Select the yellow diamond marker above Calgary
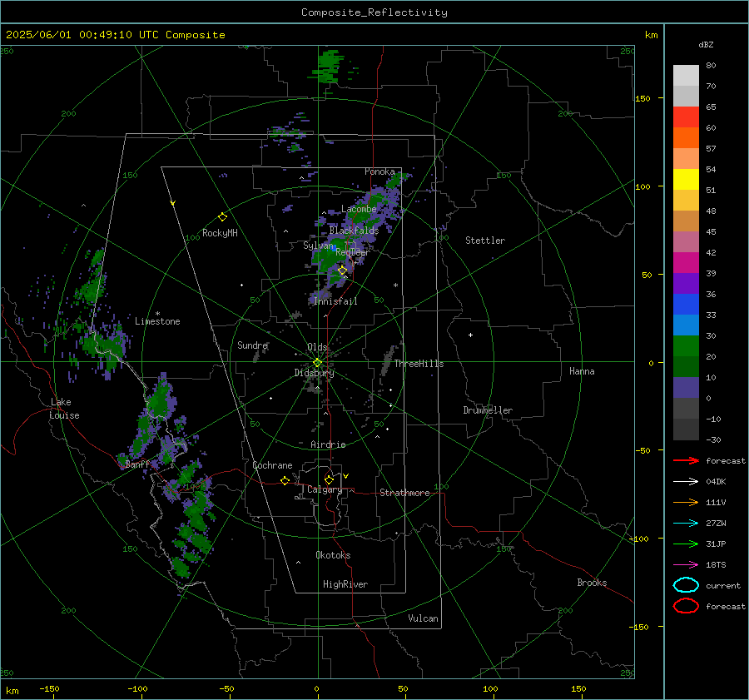The width and height of the screenshot is (749, 700). [329, 479]
